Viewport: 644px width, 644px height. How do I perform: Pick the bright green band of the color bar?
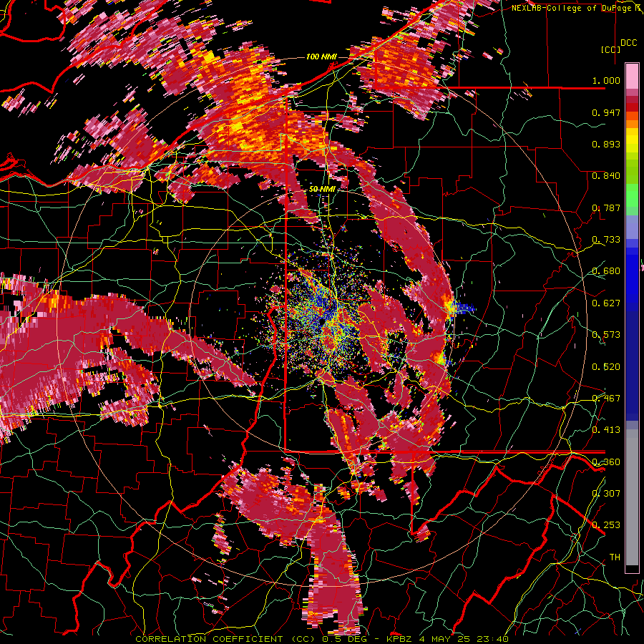[632, 196]
